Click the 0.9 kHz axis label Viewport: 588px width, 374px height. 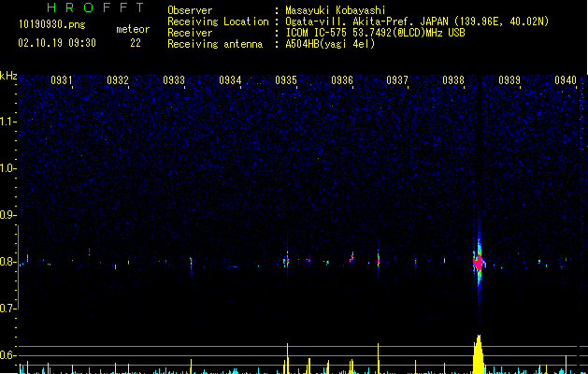[8, 215]
